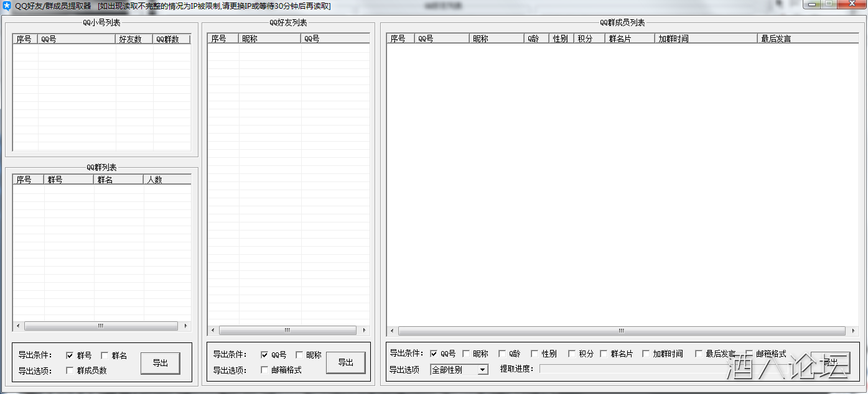Enable 昵称 checkbox in friend list export
The width and height of the screenshot is (868, 394).
299,355
